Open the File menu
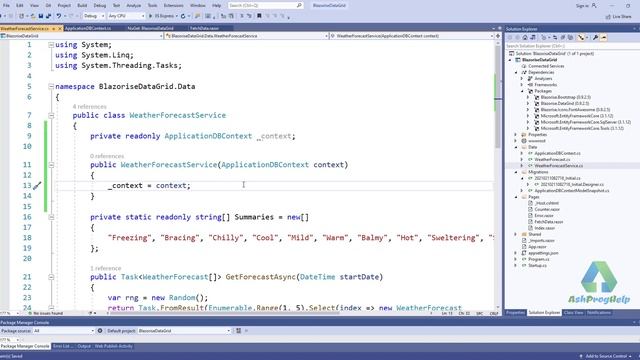The image size is (640, 360). (6, 6)
